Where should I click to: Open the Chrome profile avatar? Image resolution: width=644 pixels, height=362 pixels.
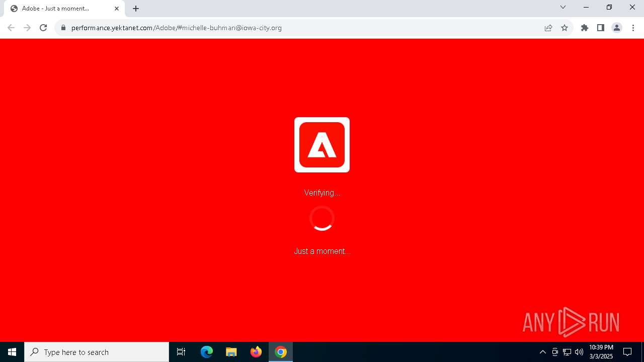(x=617, y=28)
